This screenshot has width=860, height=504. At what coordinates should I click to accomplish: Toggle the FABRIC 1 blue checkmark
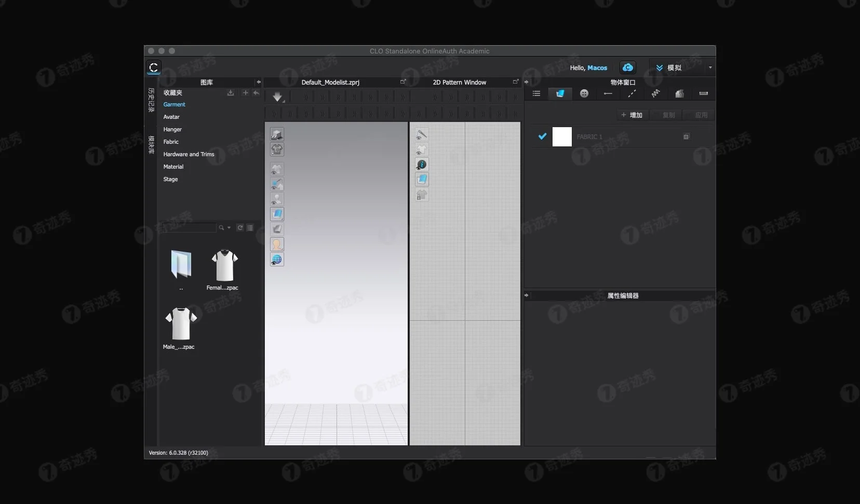[542, 137]
